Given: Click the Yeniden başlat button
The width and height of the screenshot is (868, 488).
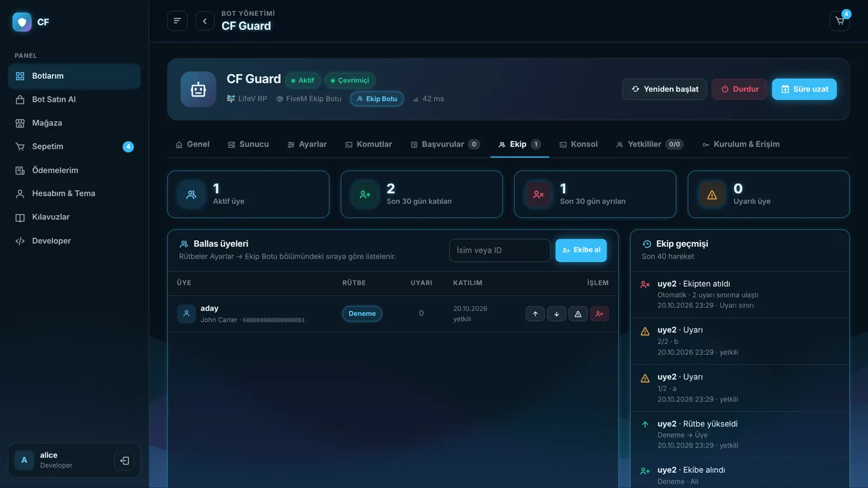Looking at the screenshot, I should point(664,89).
